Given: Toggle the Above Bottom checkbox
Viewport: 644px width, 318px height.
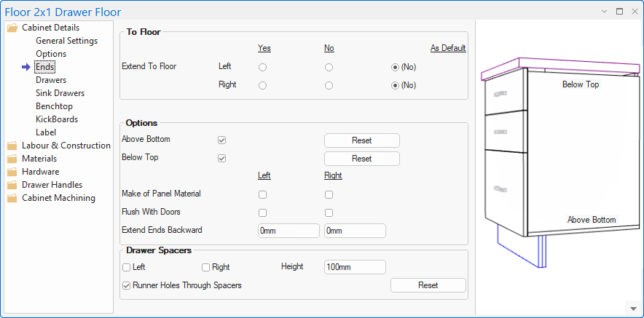Looking at the screenshot, I should pos(222,140).
